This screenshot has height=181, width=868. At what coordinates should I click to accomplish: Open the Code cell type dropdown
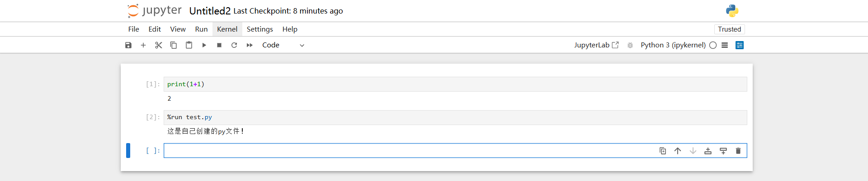283,45
